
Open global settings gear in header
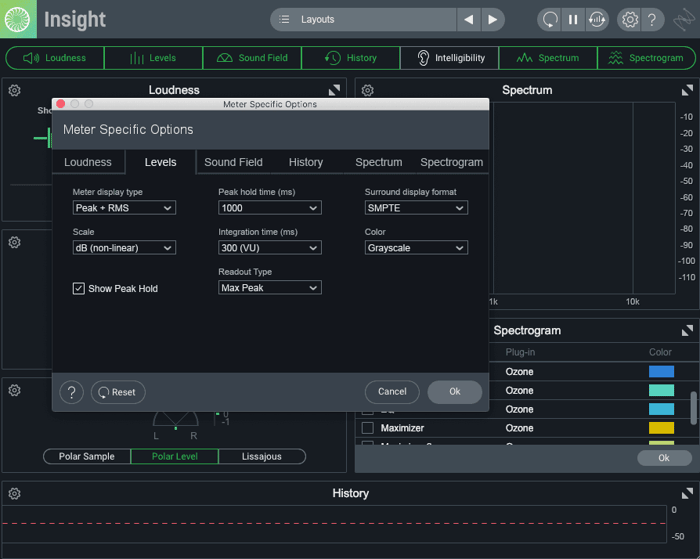click(630, 20)
